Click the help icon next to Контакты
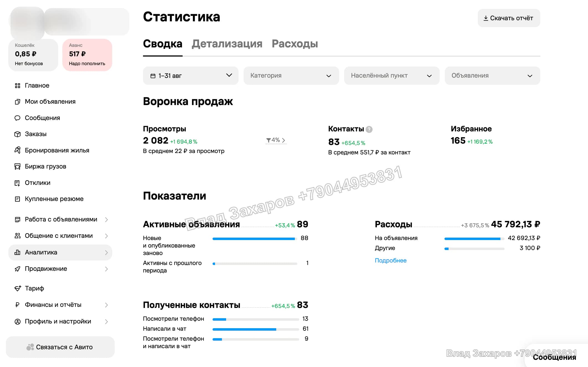Image resolution: width=588 pixels, height=367 pixels. pyautogui.click(x=369, y=129)
